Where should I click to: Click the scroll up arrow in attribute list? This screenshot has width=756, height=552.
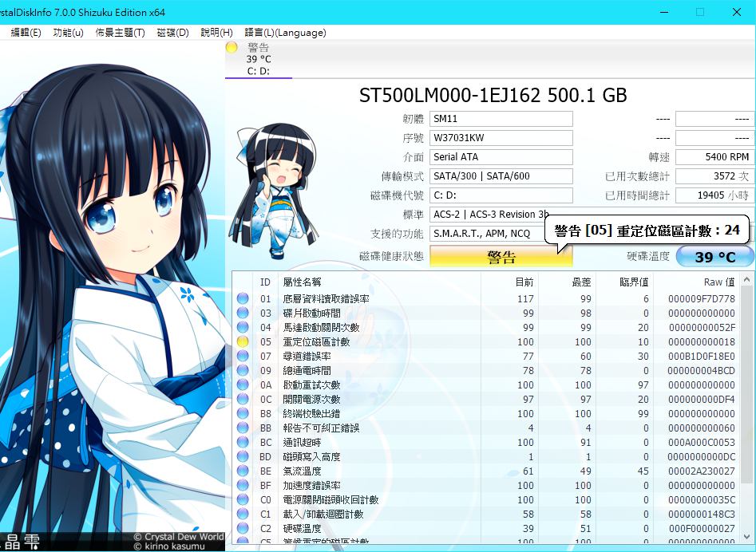[747, 279]
